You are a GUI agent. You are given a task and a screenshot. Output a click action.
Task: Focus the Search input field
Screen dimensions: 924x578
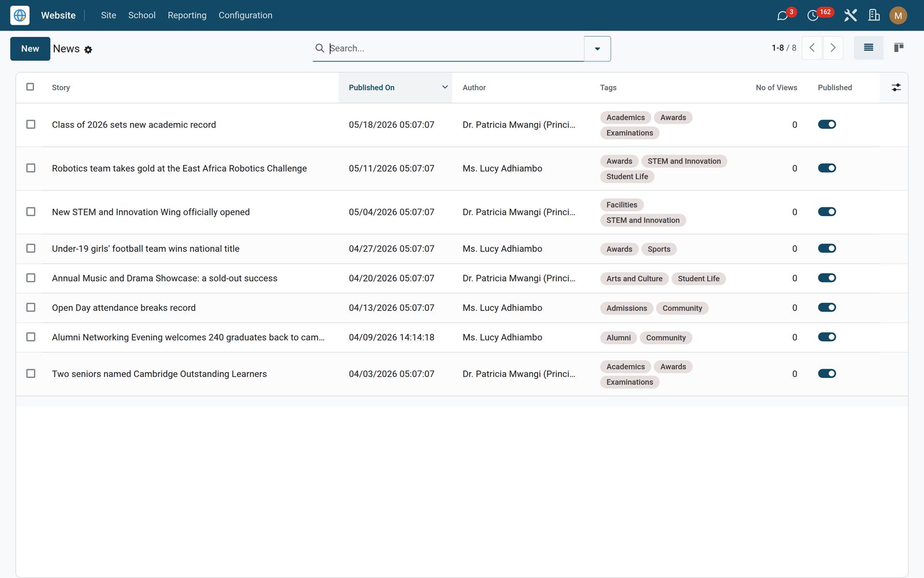point(455,48)
